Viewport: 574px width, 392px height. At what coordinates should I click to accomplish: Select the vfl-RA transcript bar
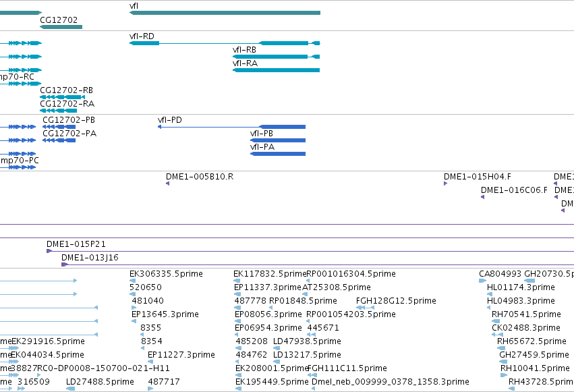[x=277, y=70]
